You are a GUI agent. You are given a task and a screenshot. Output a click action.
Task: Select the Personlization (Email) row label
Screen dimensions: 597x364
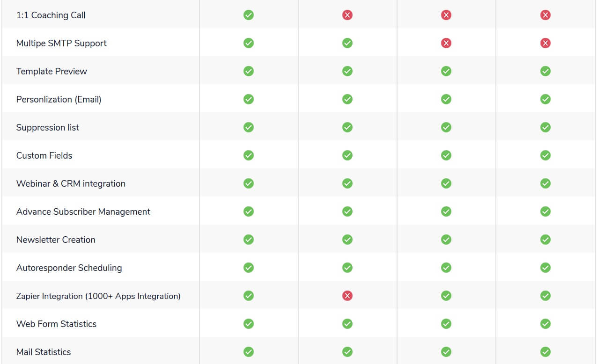click(59, 99)
